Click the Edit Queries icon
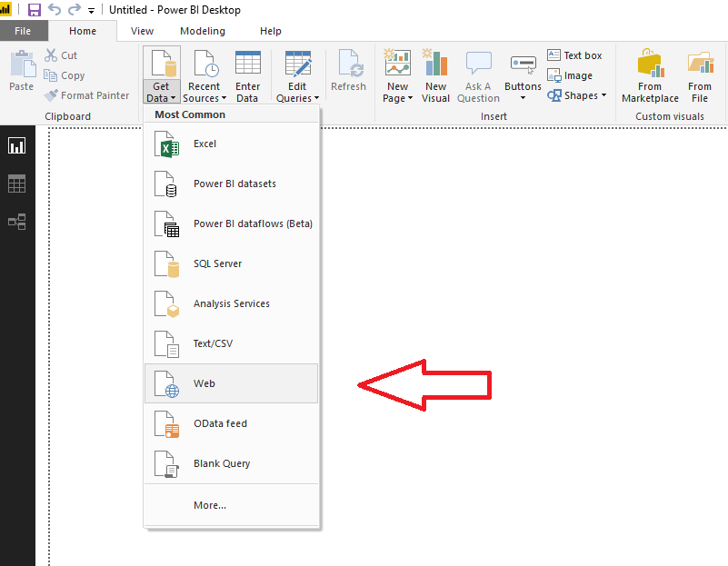The width and height of the screenshot is (728, 566). 297,64
